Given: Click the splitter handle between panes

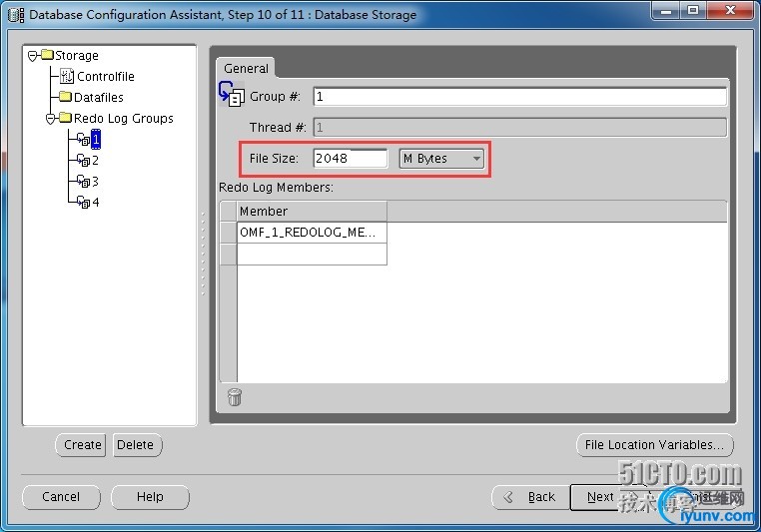Looking at the screenshot, I should click(x=203, y=254).
